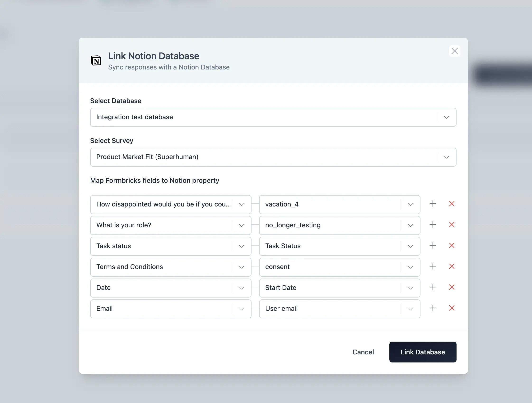Add mapping after the Start Date row
This screenshot has width=532, height=403.
point(433,287)
